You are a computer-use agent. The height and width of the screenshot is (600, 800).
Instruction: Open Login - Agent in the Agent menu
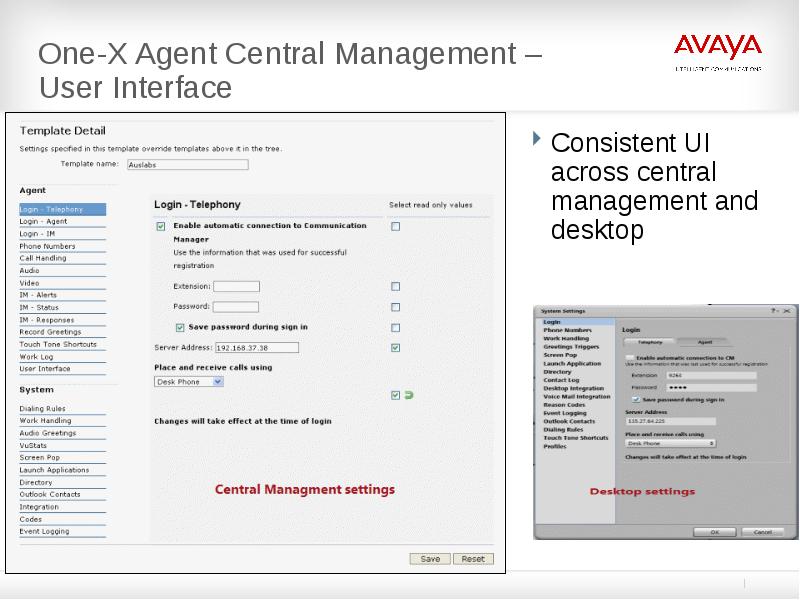[x=43, y=221]
